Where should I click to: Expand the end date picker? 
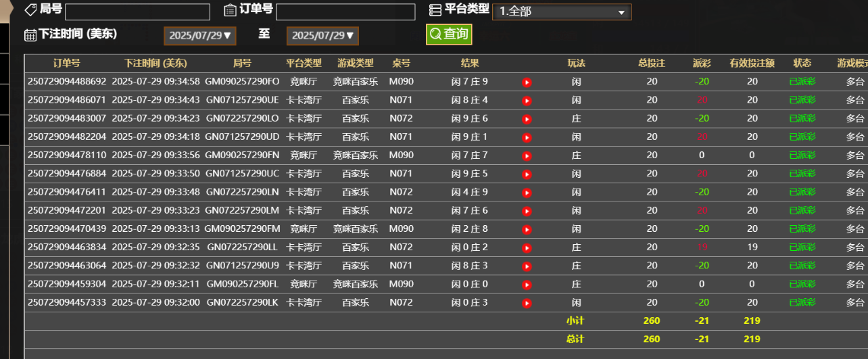(x=322, y=36)
